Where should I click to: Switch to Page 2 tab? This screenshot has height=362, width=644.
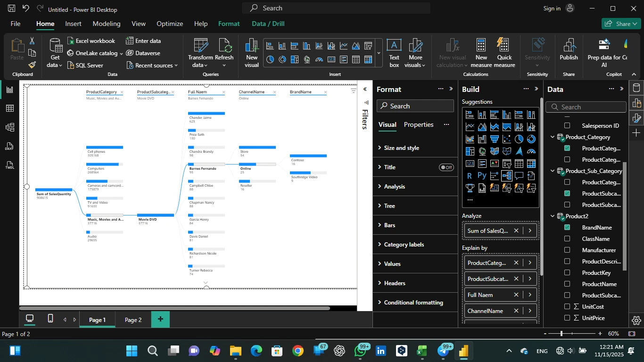click(133, 320)
